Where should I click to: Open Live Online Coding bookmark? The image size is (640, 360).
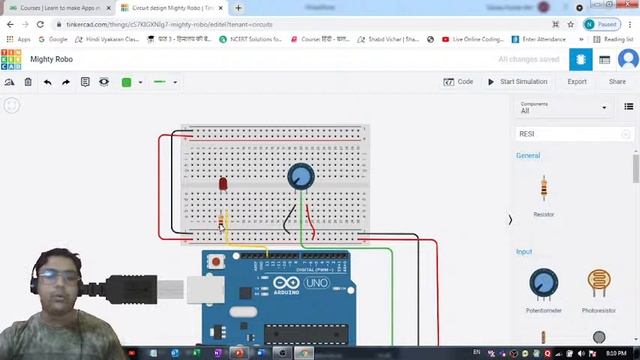pos(473,39)
